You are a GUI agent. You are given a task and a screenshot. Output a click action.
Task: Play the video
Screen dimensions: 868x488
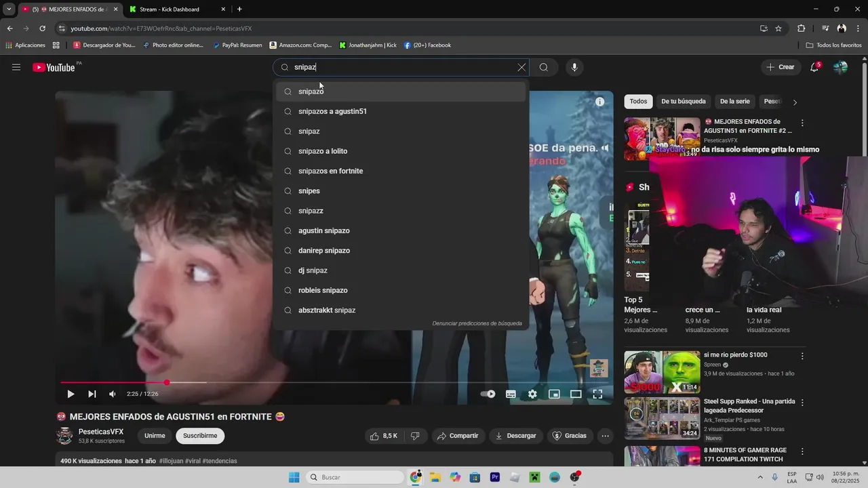71,394
